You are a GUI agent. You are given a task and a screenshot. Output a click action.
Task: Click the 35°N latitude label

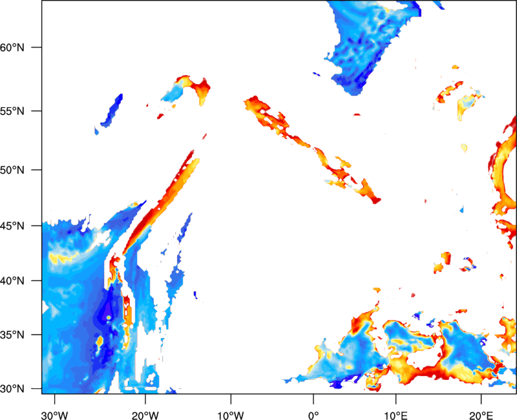[12, 335]
